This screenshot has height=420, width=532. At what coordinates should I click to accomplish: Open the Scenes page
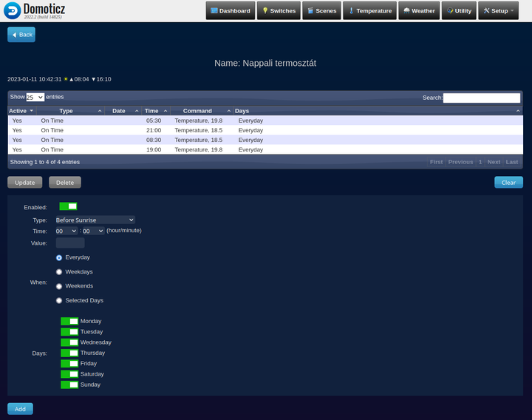tap(321, 10)
